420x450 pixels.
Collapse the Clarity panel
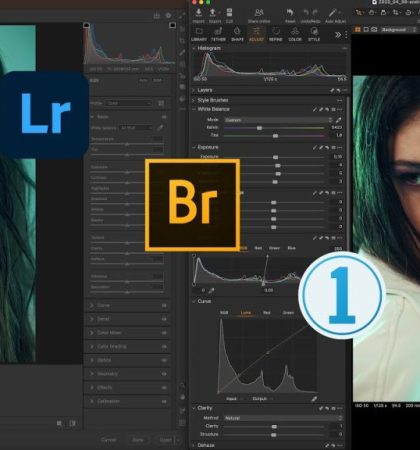click(194, 408)
